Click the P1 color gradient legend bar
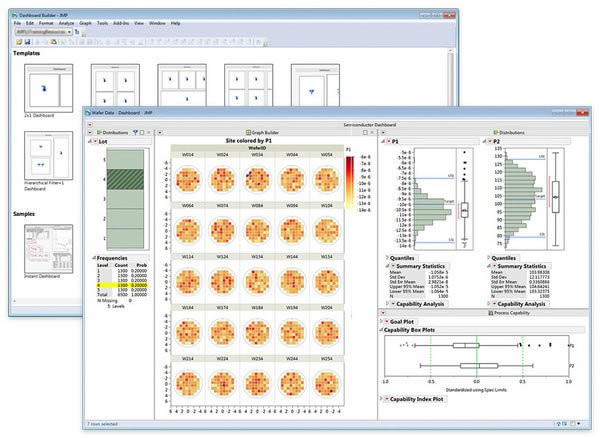 pos(348,176)
